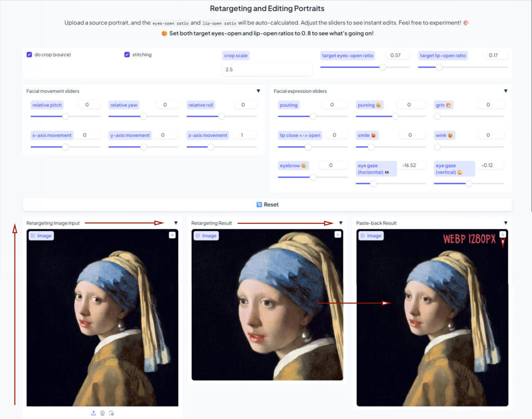
Task: Click the paste from clipboard icon
Action: [x=111, y=413]
